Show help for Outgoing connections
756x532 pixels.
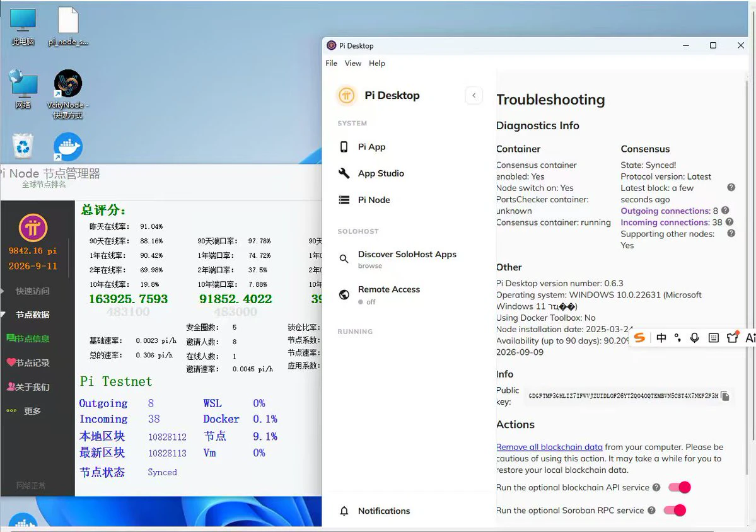pyautogui.click(x=725, y=211)
